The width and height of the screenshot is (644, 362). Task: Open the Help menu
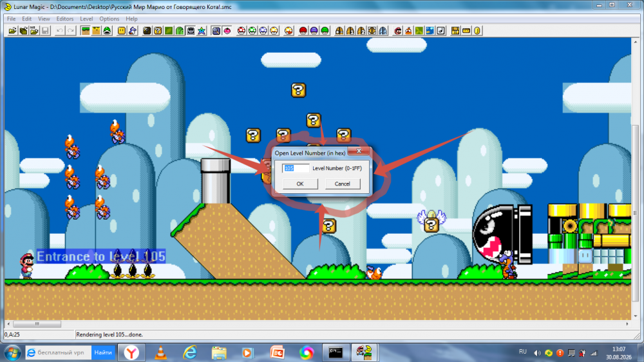[x=131, y=19]
